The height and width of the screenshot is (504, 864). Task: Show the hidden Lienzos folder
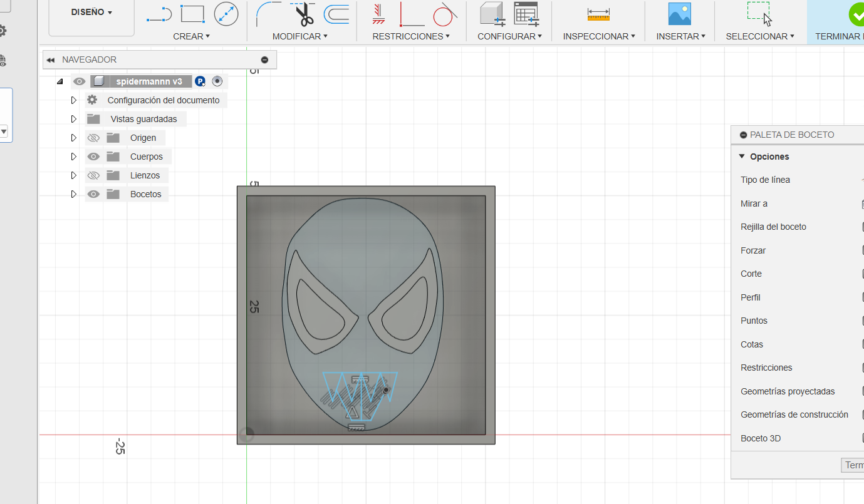(x=93, y=175)
